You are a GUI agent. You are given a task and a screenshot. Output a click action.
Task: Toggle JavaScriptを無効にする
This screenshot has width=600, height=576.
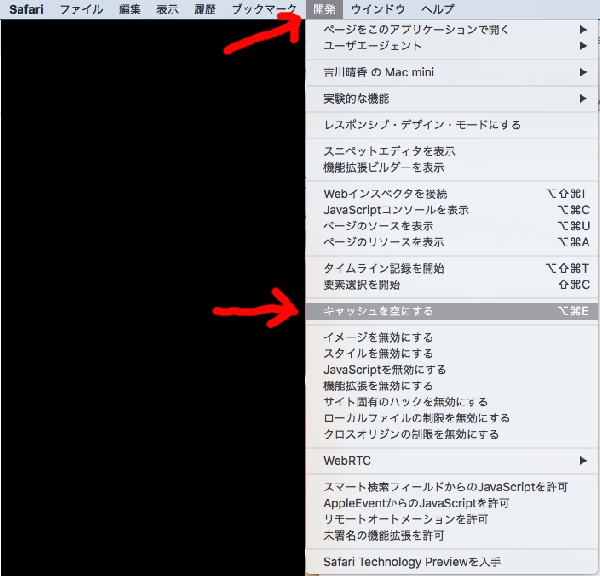click(452, 370)
